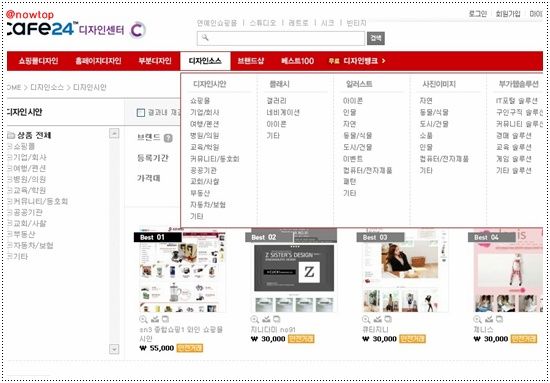
Task: Click the question mark help icon beside 브랜드
Action: (168, 138)
